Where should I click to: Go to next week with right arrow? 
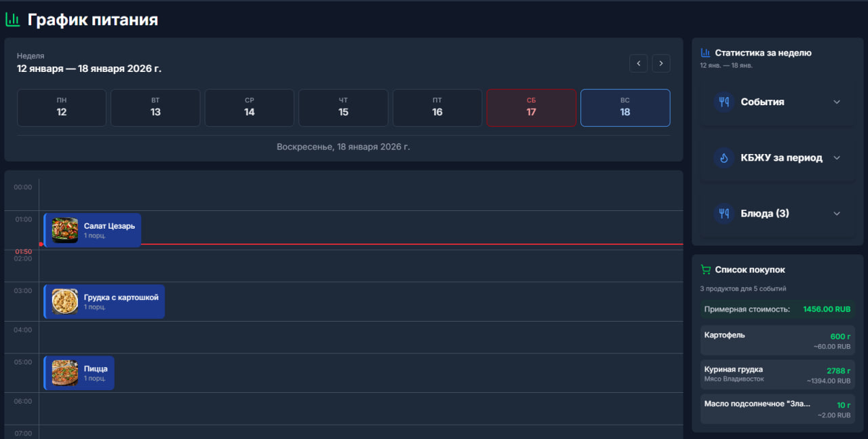tap(661, 63)
